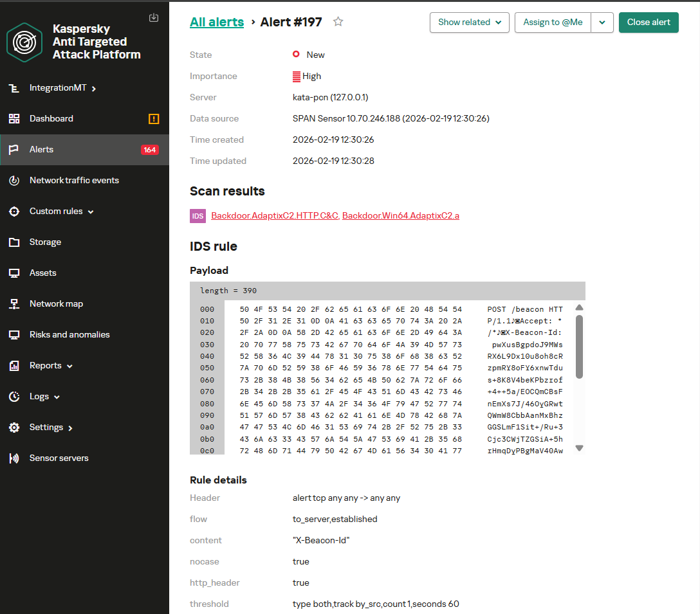Open Risks and anomalies page
The width and height of the screenshot is (700, 614).
[x=69, y=335]
